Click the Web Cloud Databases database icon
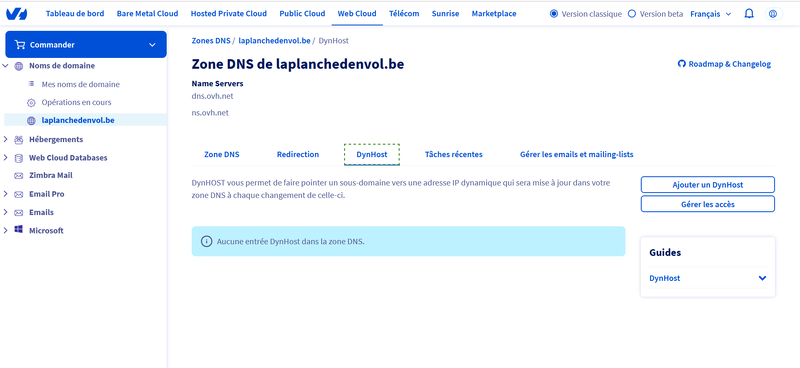 pos(19,158)
